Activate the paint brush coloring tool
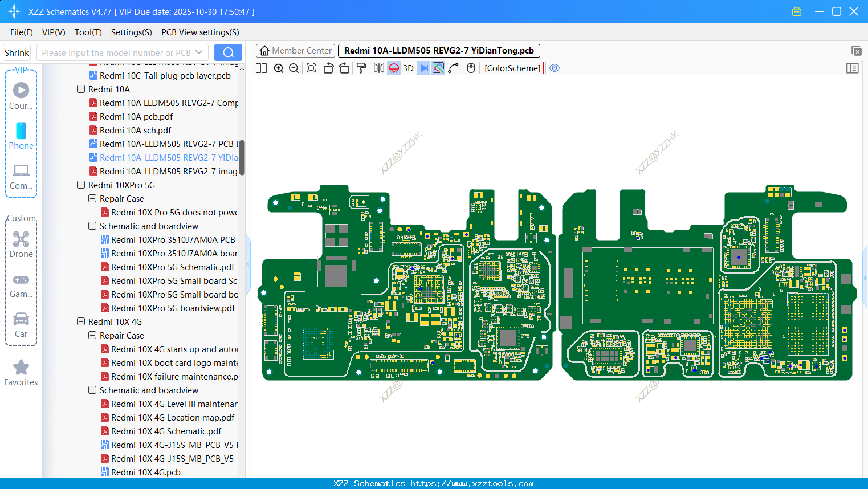868x489 pixels. click(361, 68)
